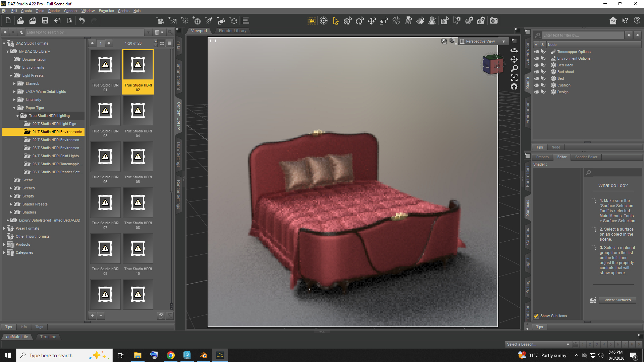This screenshot has width=644, height=362.
Task: Create a new scene with New File icon
Action: [8, 21]
